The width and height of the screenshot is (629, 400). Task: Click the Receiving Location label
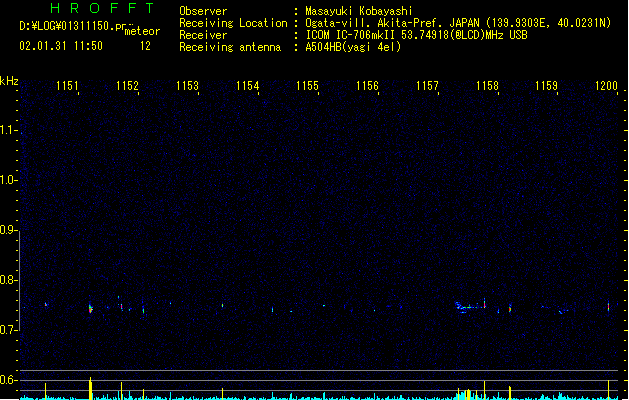tap(233, 23)
